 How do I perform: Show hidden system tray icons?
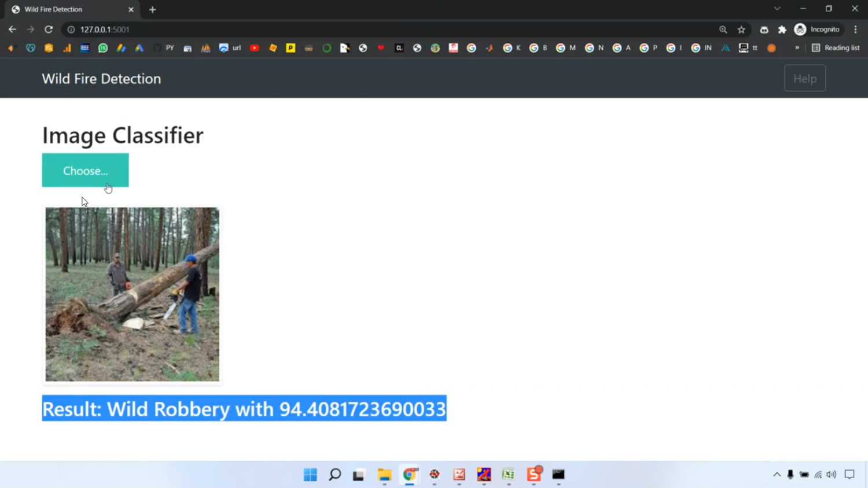[777, 475]
